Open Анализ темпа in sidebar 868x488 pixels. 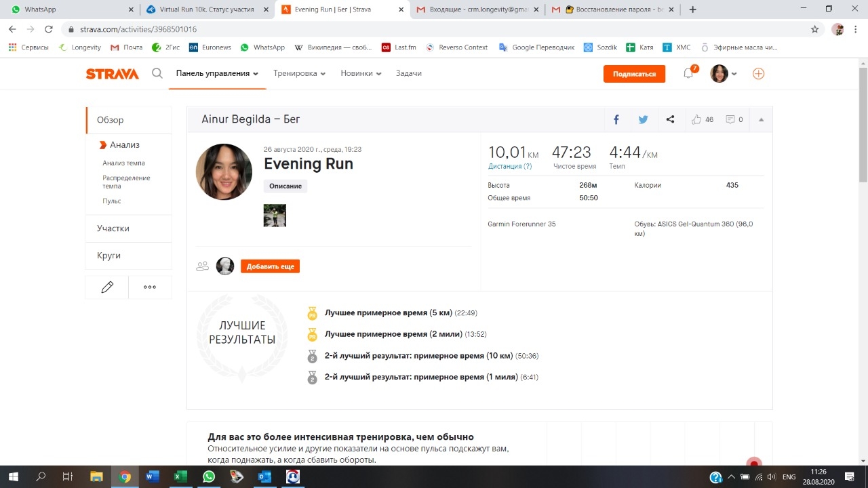click(123, 163)
